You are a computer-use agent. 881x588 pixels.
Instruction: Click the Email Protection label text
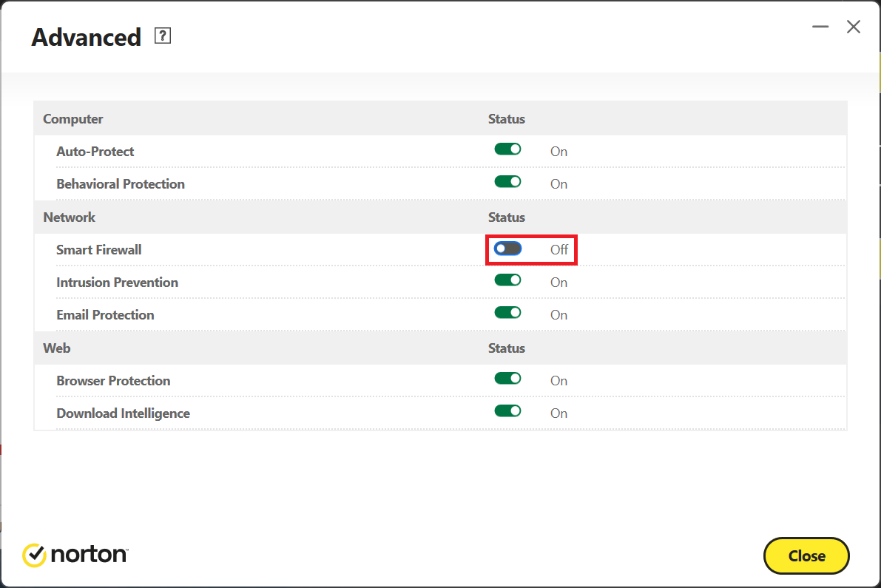click(105, 315)
